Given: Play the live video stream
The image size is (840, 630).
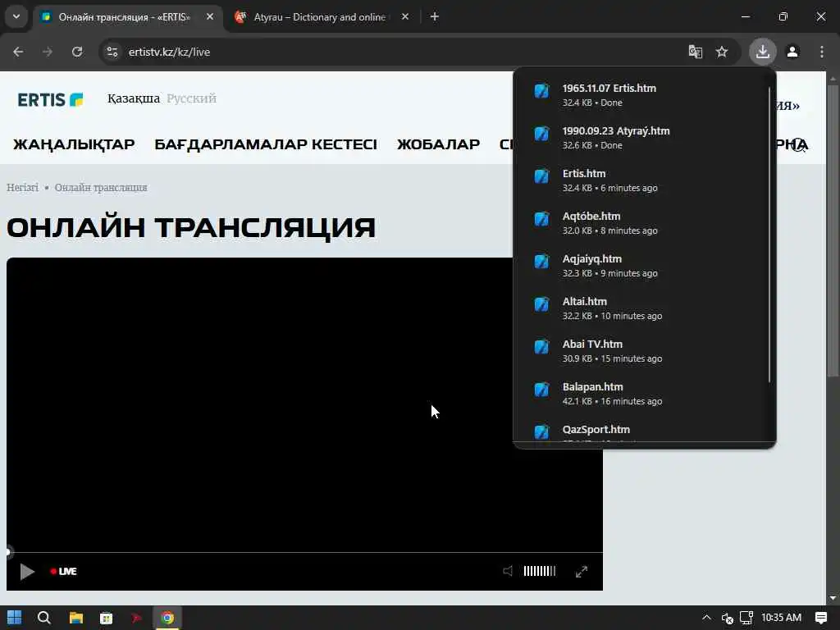Looking at the screenshot, I should tap(27, 572).
